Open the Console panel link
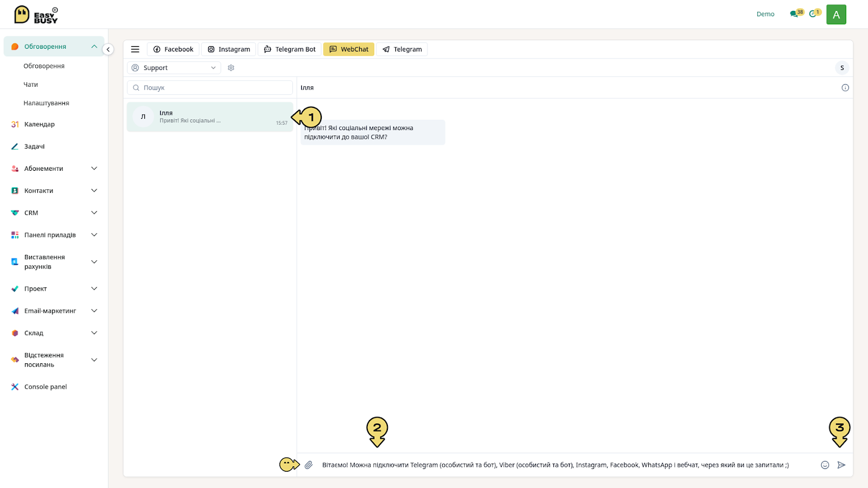The image size is (868, 488). [46, 387]
